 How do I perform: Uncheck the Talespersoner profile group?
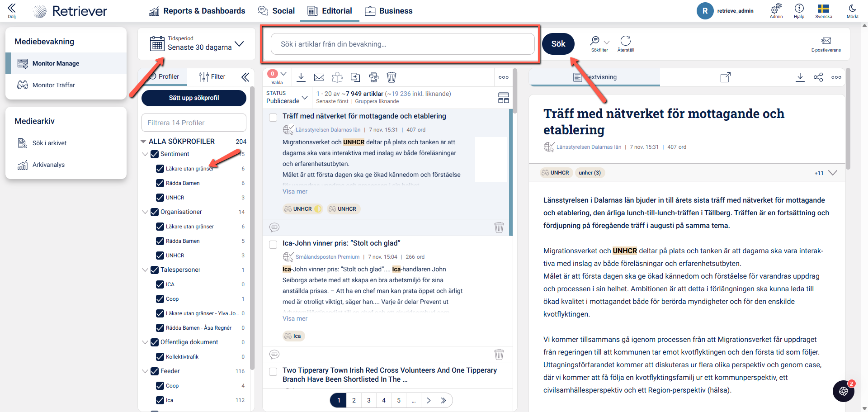155,270
